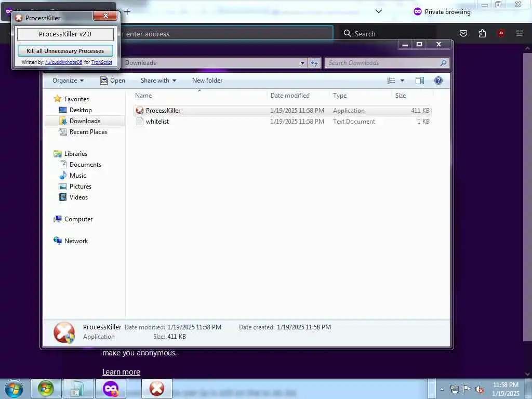Click the muted volume tray icon
Screen dimensions: 532x399
[x=480, y=390]
